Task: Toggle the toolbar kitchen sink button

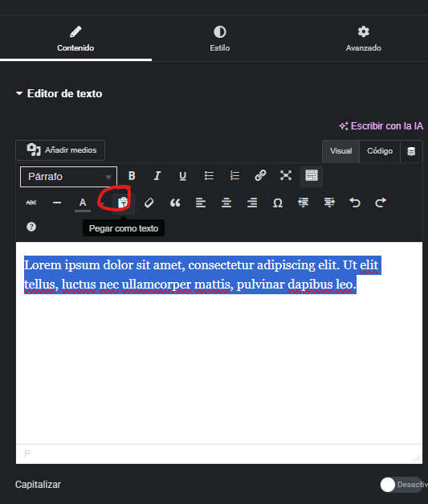Action: click(x=312, y=176)
